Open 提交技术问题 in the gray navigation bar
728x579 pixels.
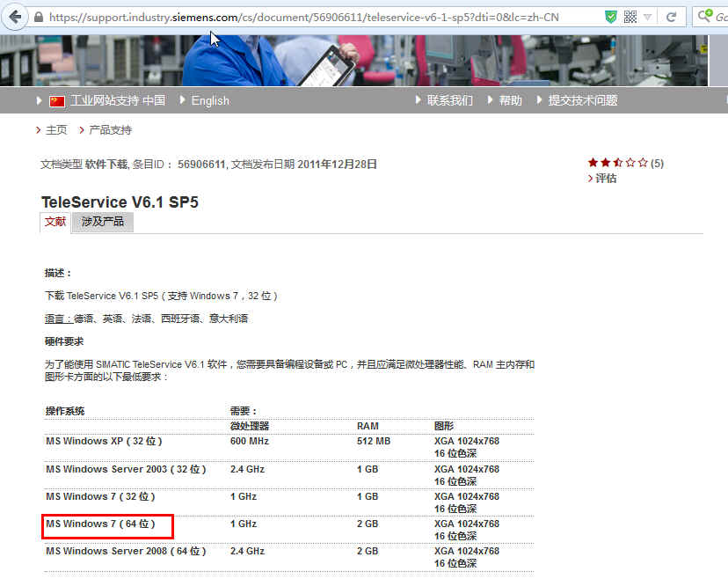(582, 100)
